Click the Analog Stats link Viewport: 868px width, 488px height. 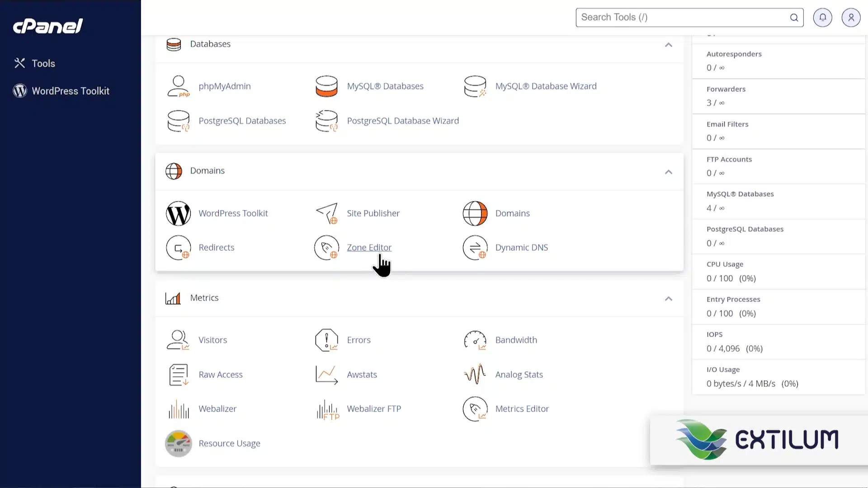pyautogui.click(x=519, y=375)
